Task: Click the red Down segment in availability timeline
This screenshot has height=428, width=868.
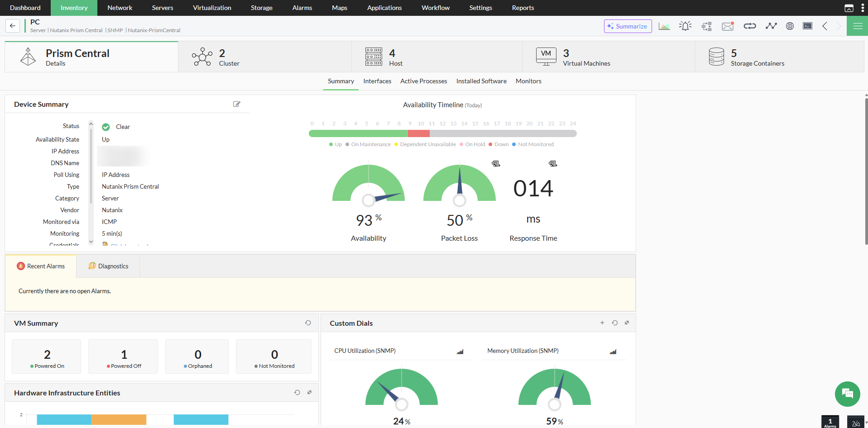Action: tap(418, 133)
